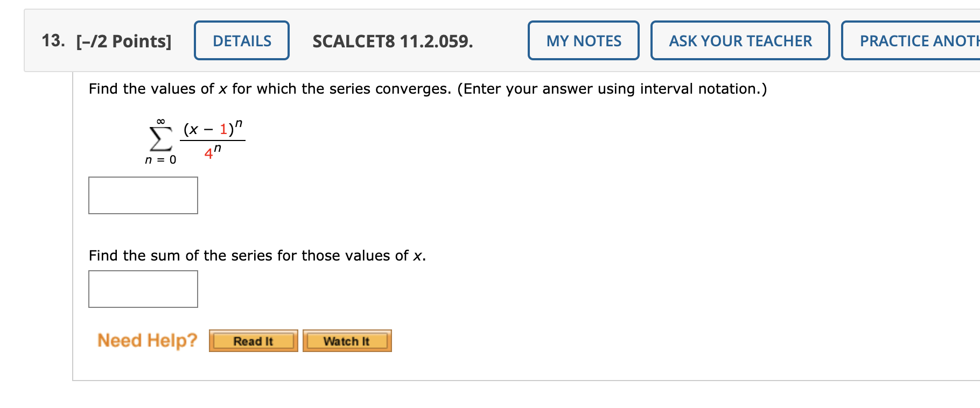Click the Watch It video button
The height and width of the screenshot is (408, 980).
point(346,340)
